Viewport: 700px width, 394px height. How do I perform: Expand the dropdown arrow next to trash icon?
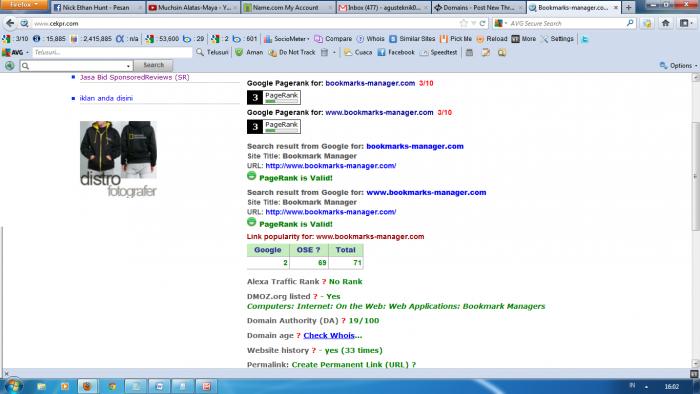pos(334,53)
